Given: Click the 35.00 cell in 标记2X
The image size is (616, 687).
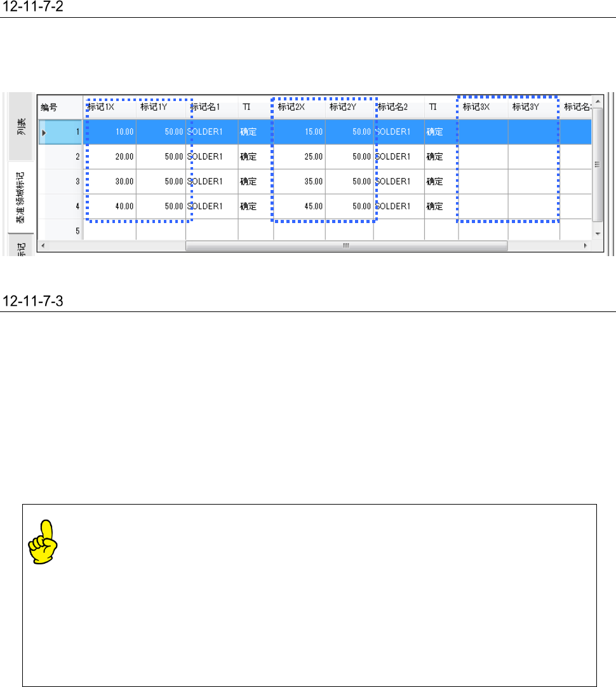Looking at the screenshot, I should (300, 182).
